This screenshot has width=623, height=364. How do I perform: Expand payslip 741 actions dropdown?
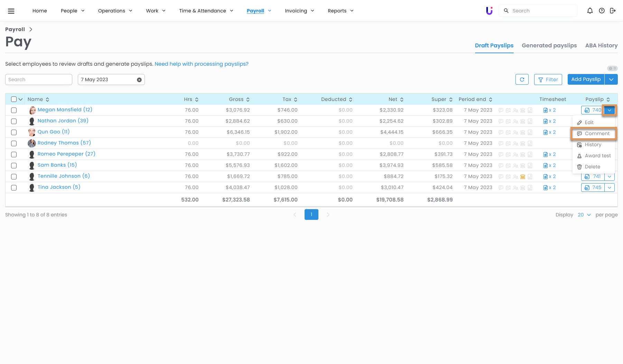pos(610,177)
